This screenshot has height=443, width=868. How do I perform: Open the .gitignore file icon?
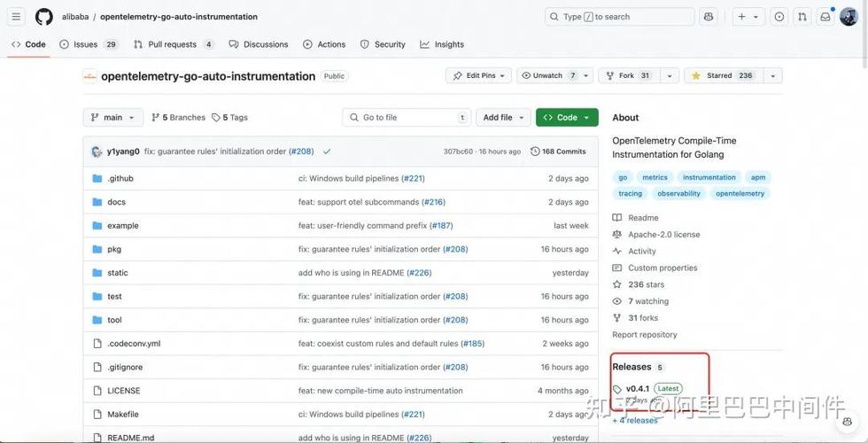point(97,367)
